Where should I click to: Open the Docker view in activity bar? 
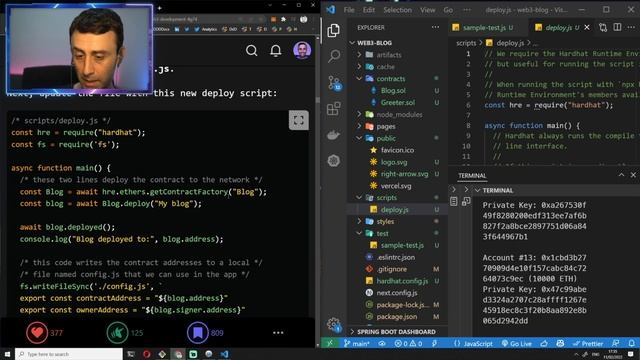pos(333,135)
